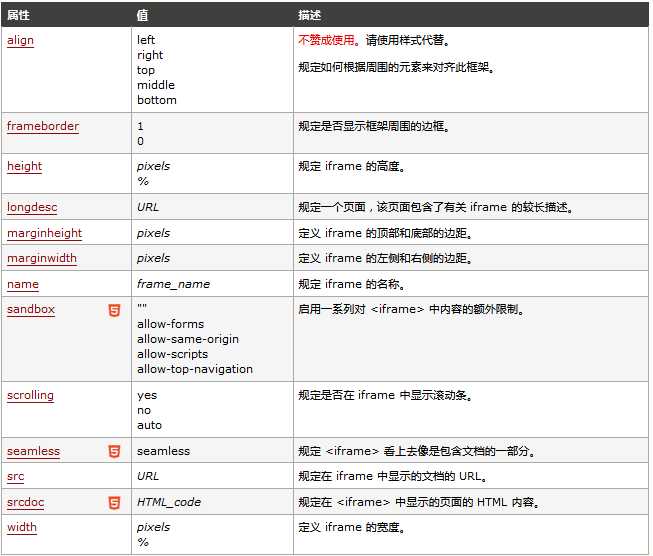
Task: Click description 规定 iframe 的名称
Action: coord(351,284)
